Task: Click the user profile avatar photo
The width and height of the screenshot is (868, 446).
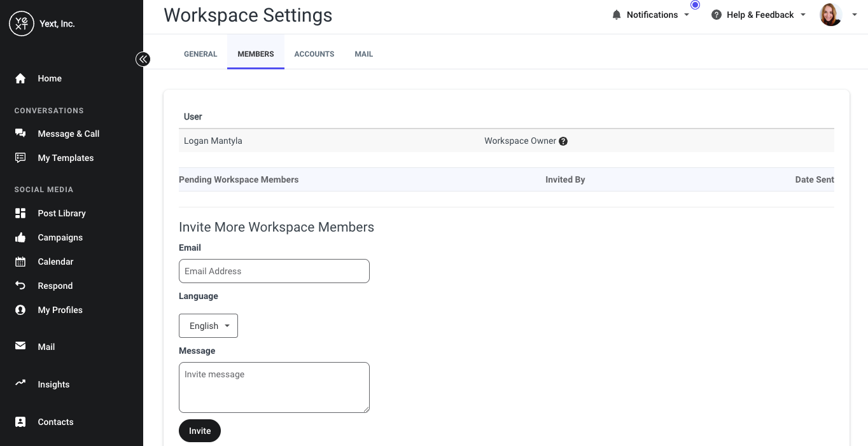Action: point(831,15)
